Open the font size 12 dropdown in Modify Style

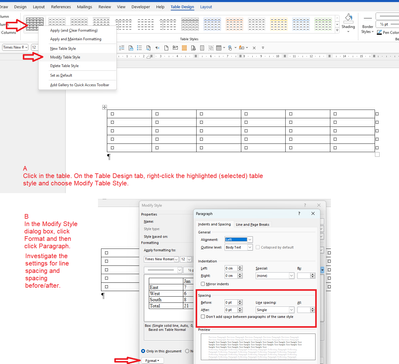tap(186, 259)
